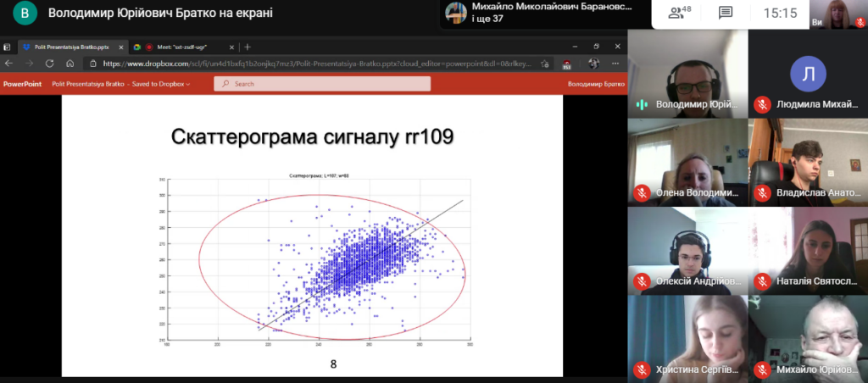Screen dimensions: 868x383
Task: Click the browser home icon
Action: click(x=70, y=63)
